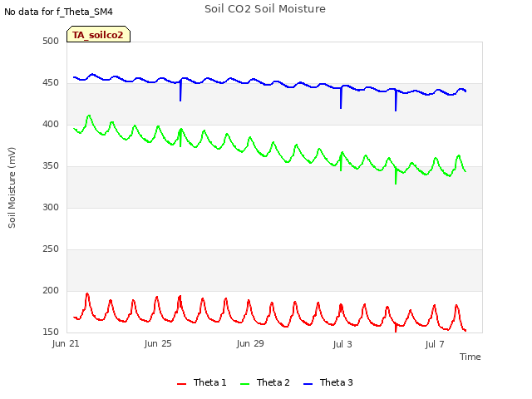The width and height of the screenshot is (532, 399).
Task: Click the Jun 25 x-axis tick label
Action: point(158,343)
